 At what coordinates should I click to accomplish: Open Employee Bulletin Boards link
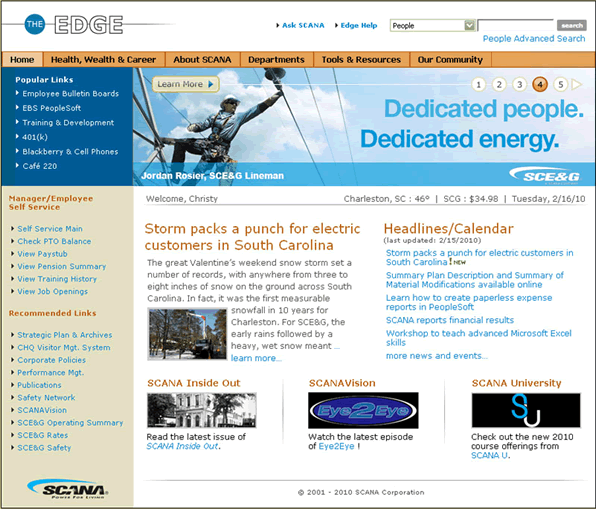[70, 94]
